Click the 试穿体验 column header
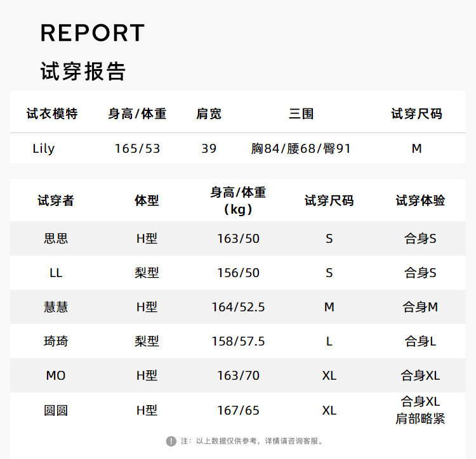Viewport: 476px width, 459px height. pos(420,200)
